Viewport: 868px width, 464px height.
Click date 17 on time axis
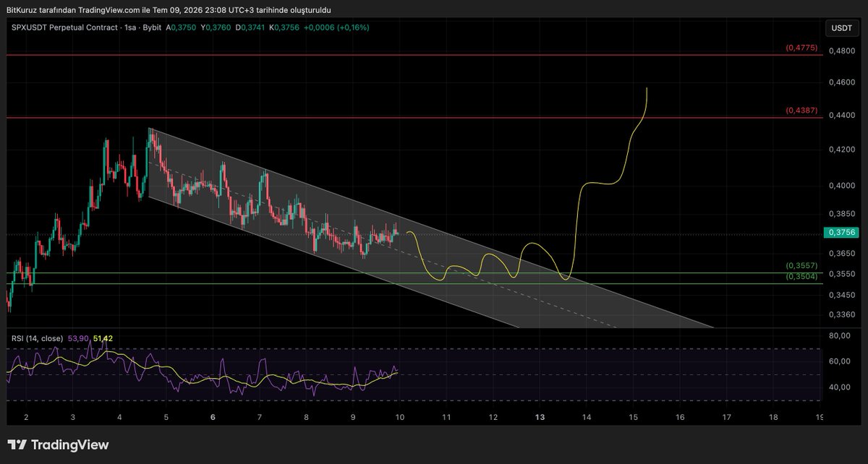(726, 417)
